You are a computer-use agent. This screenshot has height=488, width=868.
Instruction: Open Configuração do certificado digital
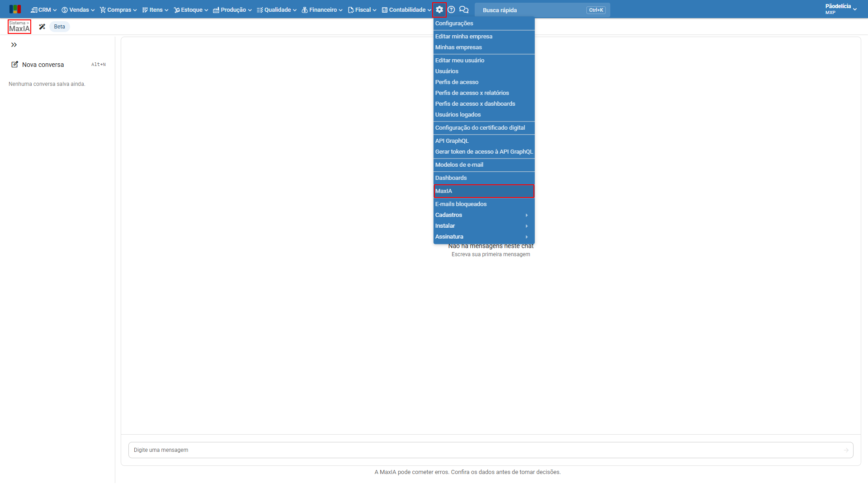484,128
